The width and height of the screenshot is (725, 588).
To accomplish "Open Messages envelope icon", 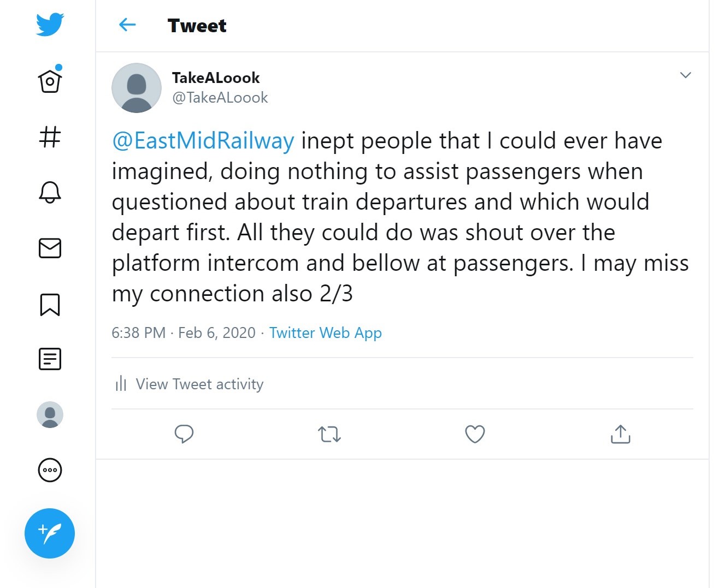I will click(50, 248).
